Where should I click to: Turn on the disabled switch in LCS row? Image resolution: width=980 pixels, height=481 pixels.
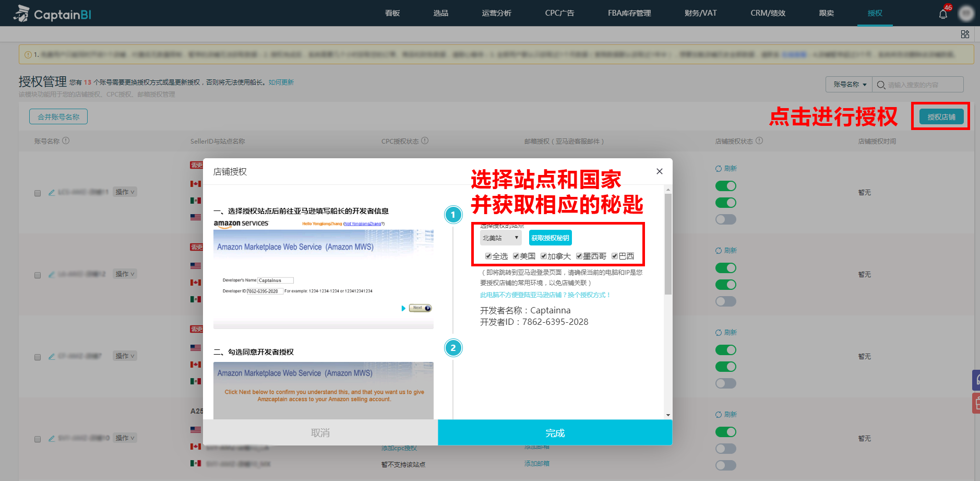point(726,219)
